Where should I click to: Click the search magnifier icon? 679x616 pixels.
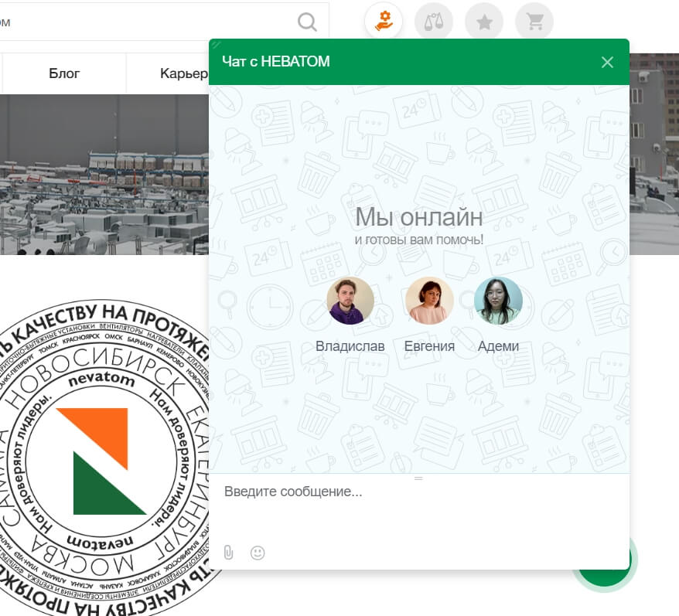click(307, 22)
